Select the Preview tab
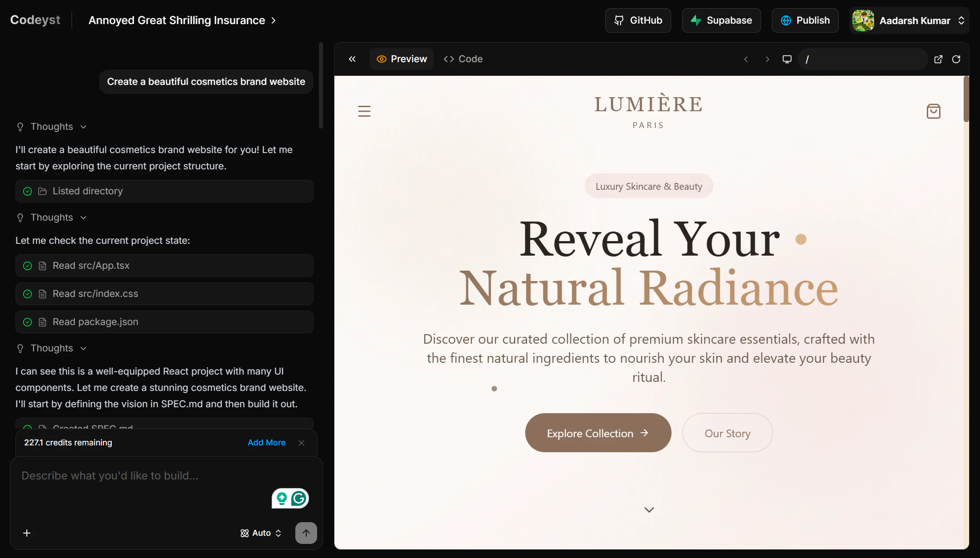 tap(402, 59)
